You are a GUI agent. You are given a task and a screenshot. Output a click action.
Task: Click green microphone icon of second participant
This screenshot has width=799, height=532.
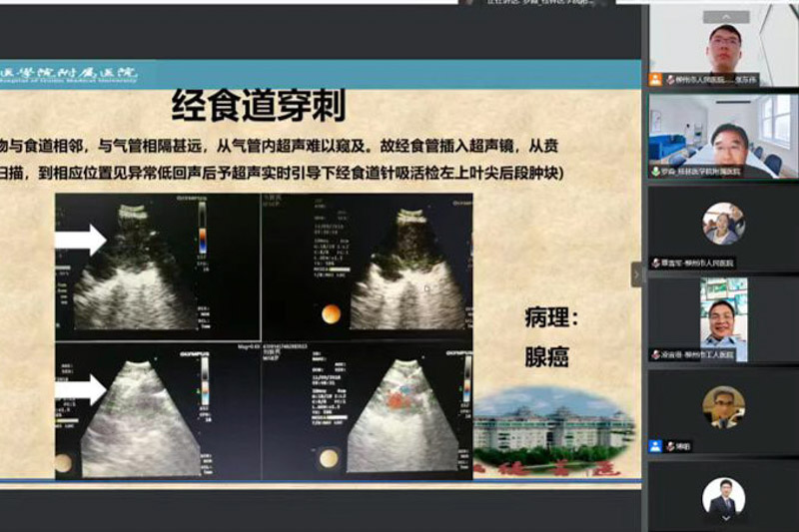pos(656,172)
